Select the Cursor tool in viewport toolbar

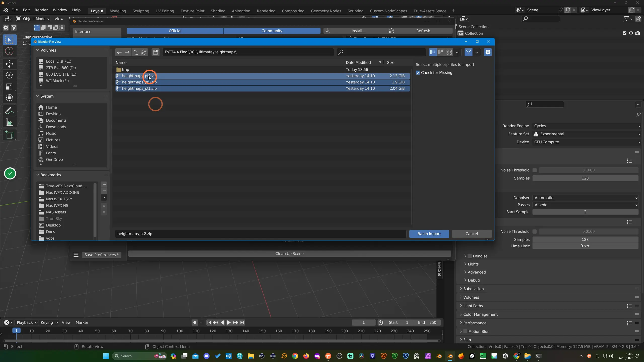click(9, 51)
